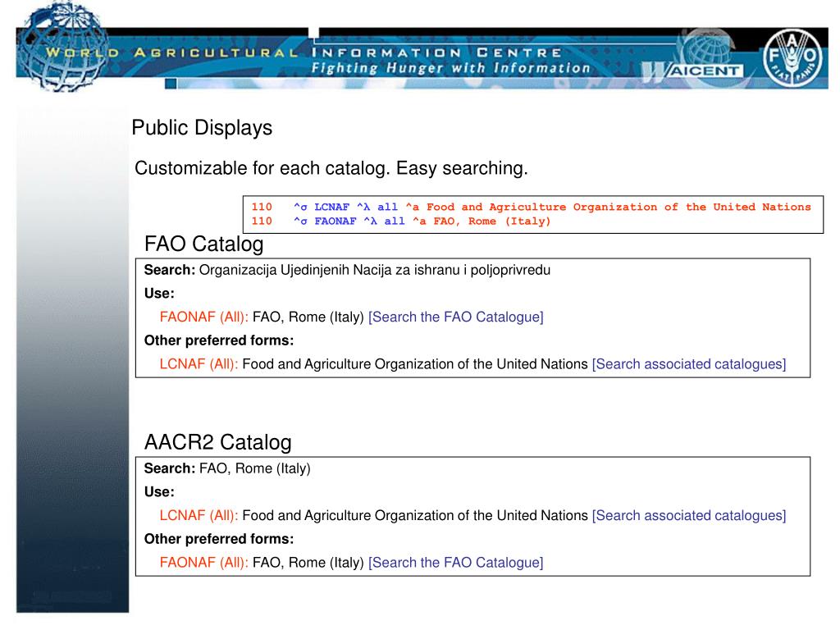Click FAONAF (All): label in AACR2 Catalog box
The height and width of the screenshot is (630, 840).
click(x=204, y=563)
